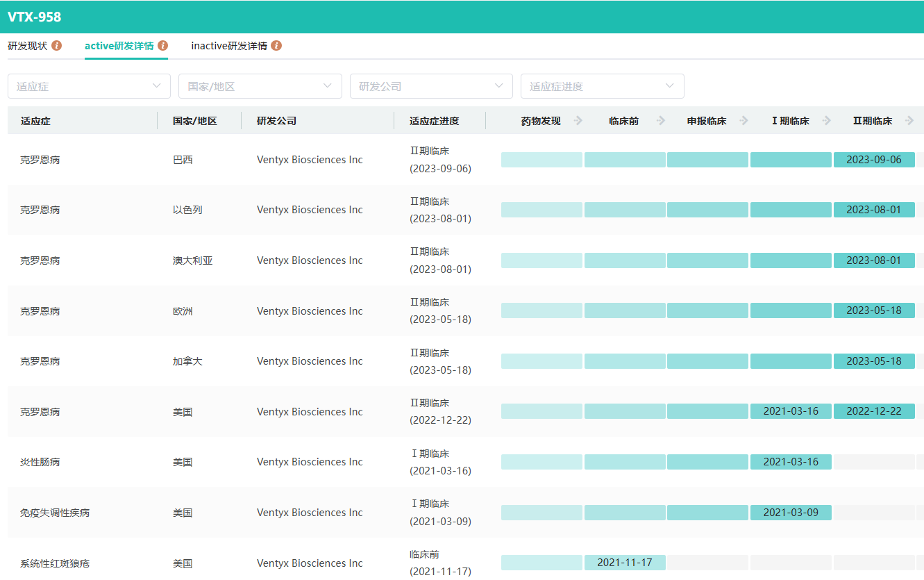Image resolution: width=924 pixels, height=580 pixels.
Task: Click info icon next to 研发现状 tab
Action: 57,46
